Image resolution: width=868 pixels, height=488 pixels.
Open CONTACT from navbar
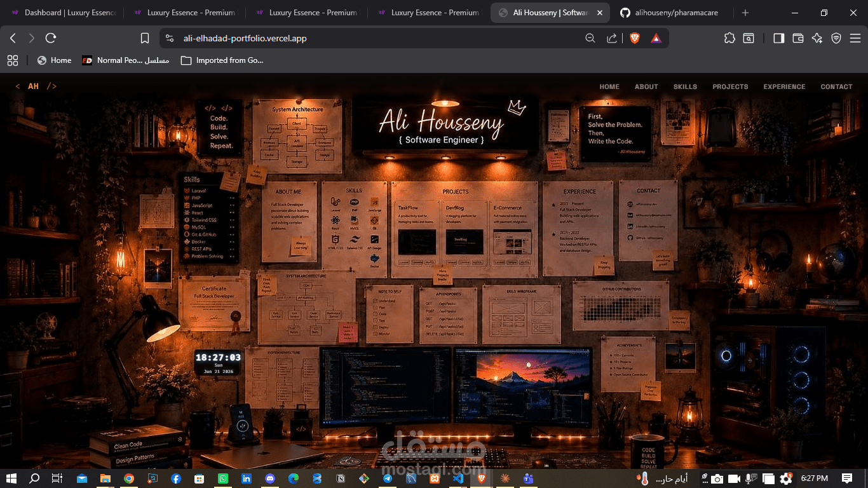tap(836, 86)
